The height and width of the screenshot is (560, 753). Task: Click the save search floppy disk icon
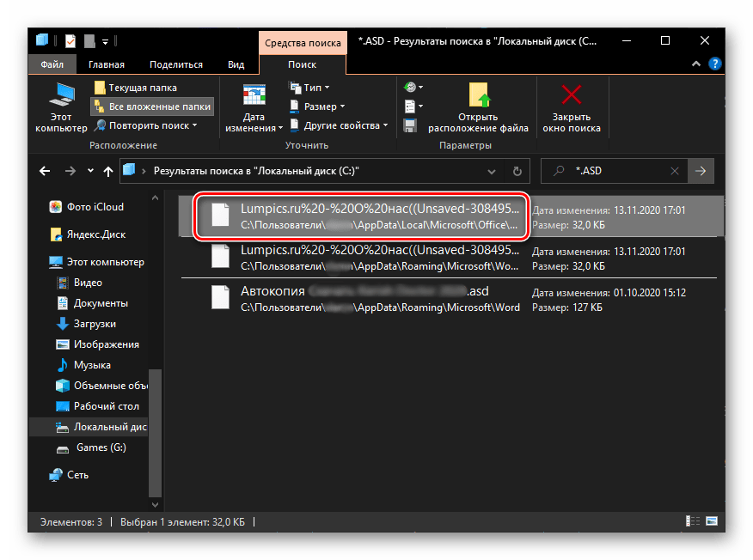[x=410, y=125]
